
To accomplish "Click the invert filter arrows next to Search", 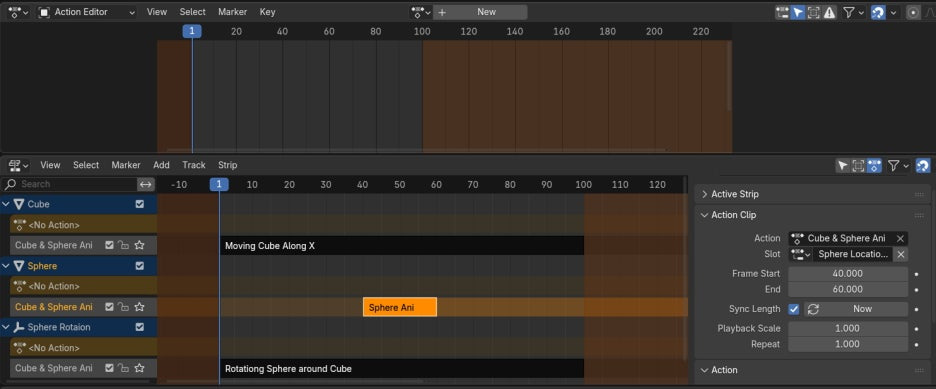I will 146,184.
